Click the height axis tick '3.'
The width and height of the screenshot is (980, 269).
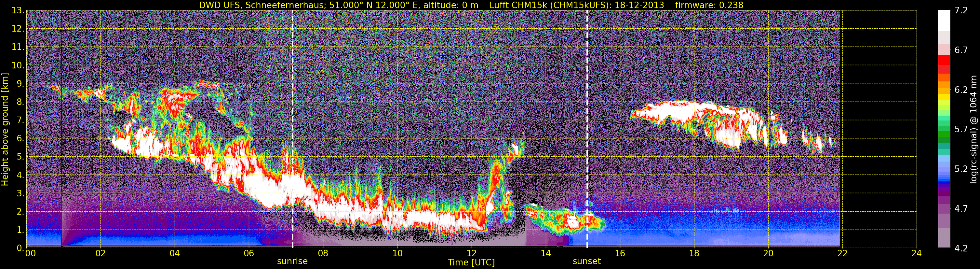20,193
